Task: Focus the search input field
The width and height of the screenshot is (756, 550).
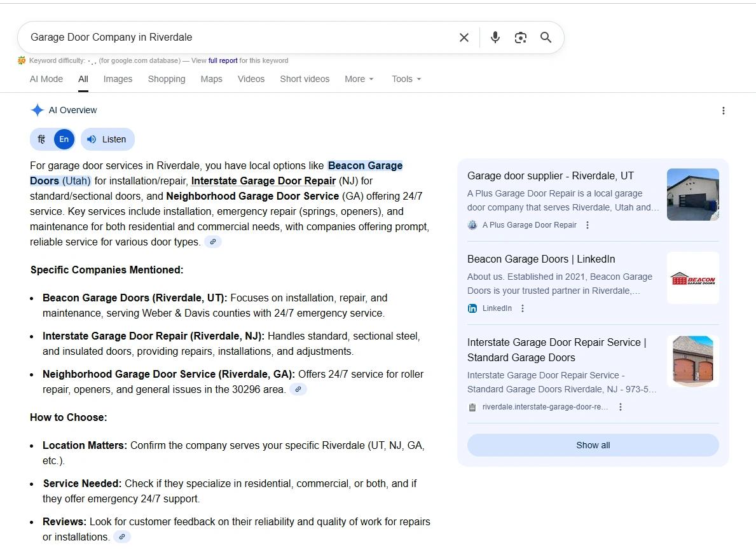Action: 241,38
